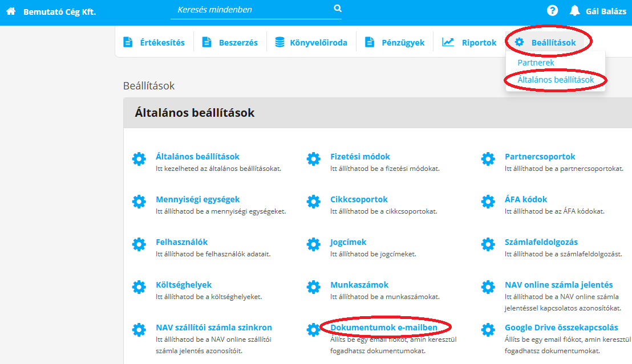Click gear icon next to Jogcímek
This screenshot has width=632, height=364.
click(314, 244)
